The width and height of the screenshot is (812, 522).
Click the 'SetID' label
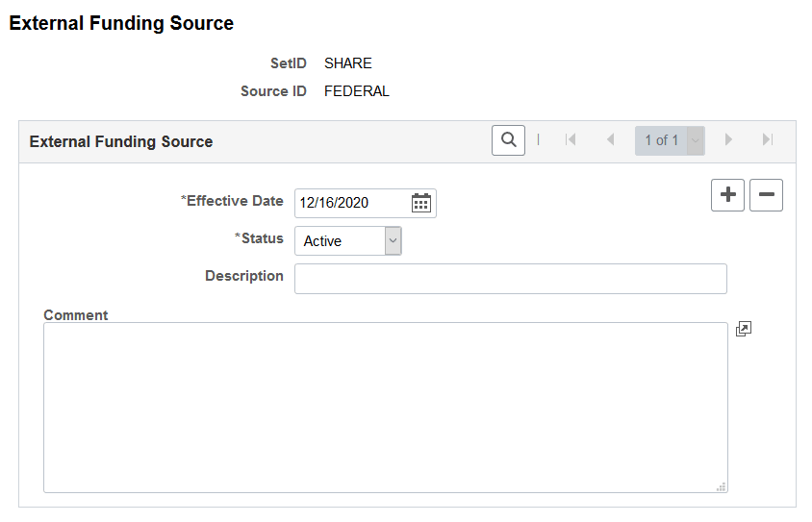tap(289, 63)
